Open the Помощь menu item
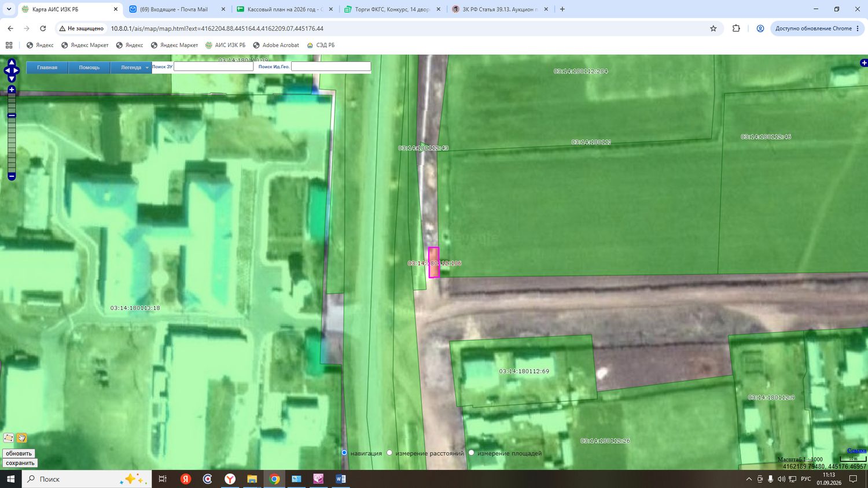 coord(89,68)
